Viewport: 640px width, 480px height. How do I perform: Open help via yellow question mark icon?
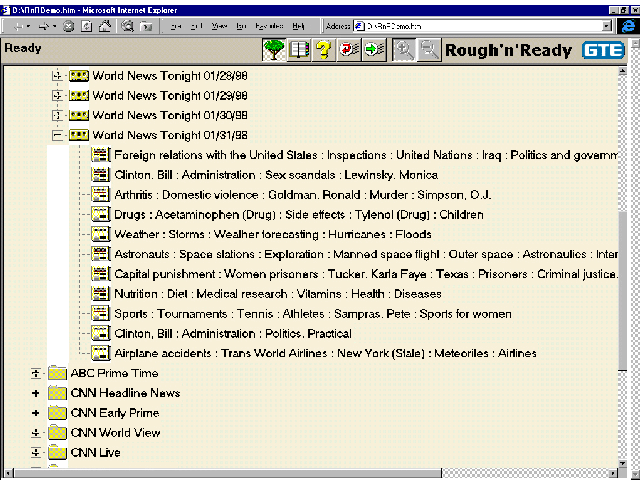pos(324,50)
